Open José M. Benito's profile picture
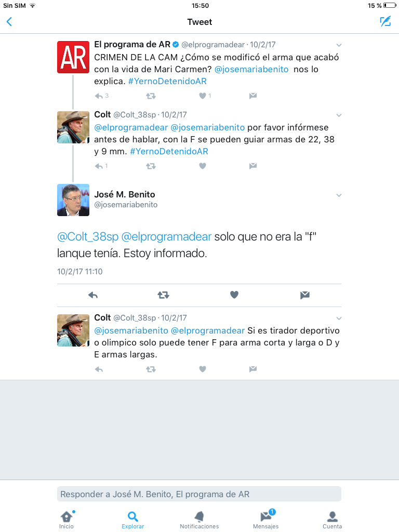 (73, 200)
